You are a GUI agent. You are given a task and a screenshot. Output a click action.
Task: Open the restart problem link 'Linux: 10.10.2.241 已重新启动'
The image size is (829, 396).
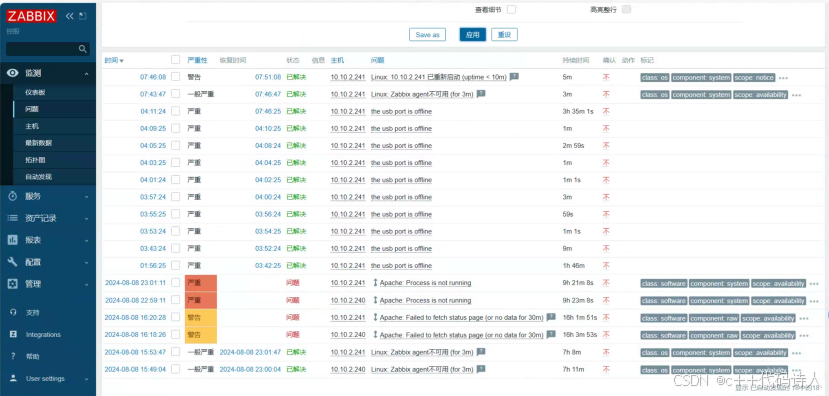(439, 77)
